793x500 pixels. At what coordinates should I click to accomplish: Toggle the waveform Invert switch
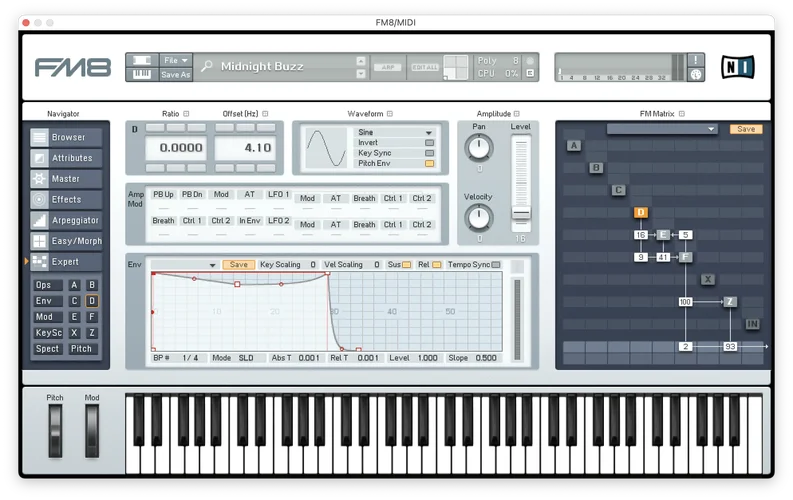click(429, 143)
